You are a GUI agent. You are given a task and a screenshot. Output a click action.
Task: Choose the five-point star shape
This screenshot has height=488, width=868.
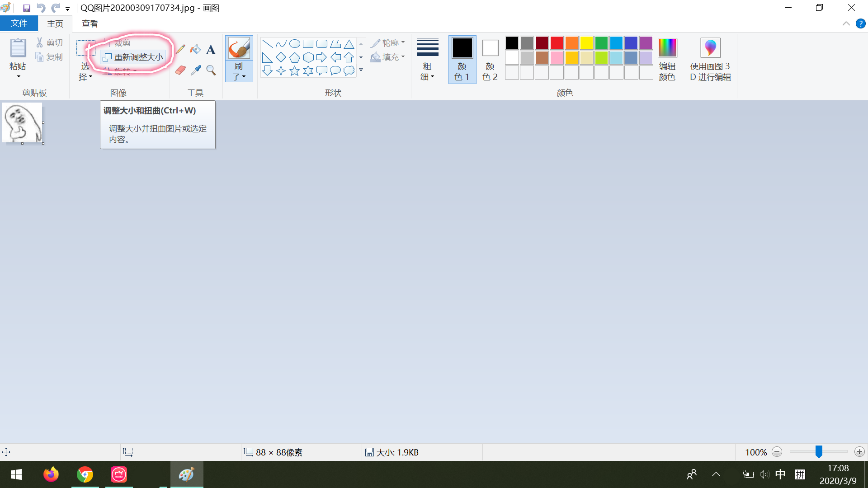[x=294, y=71]
